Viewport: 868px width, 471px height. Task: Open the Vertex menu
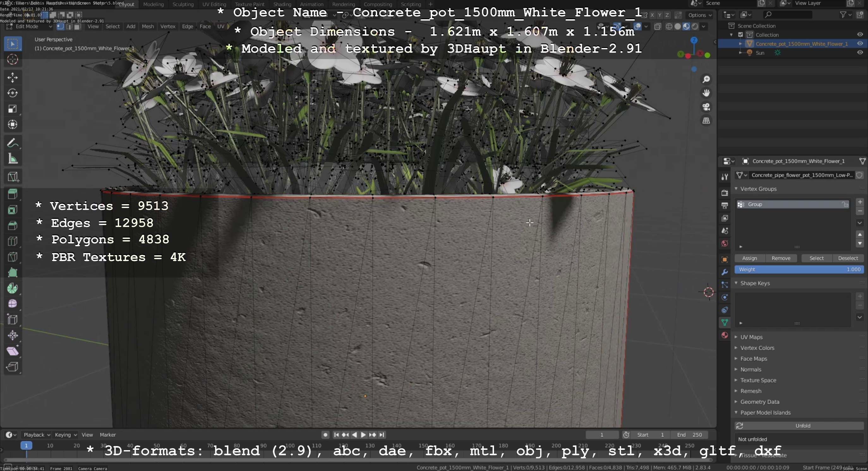[168, 26]
